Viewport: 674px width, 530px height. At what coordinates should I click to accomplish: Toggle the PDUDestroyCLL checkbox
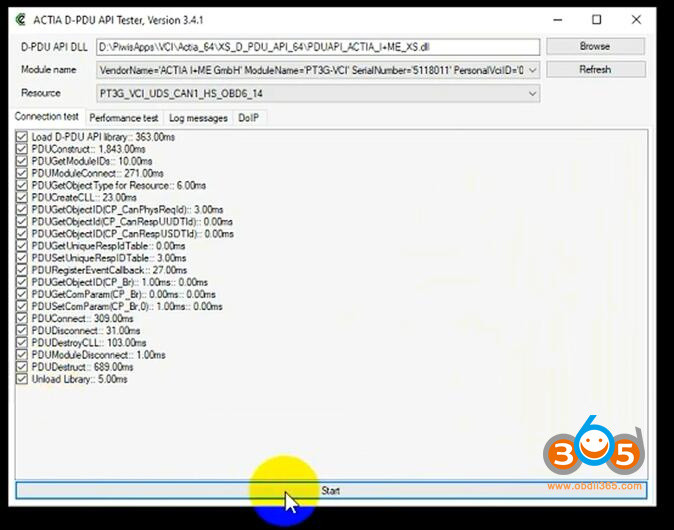pos(23,343)
